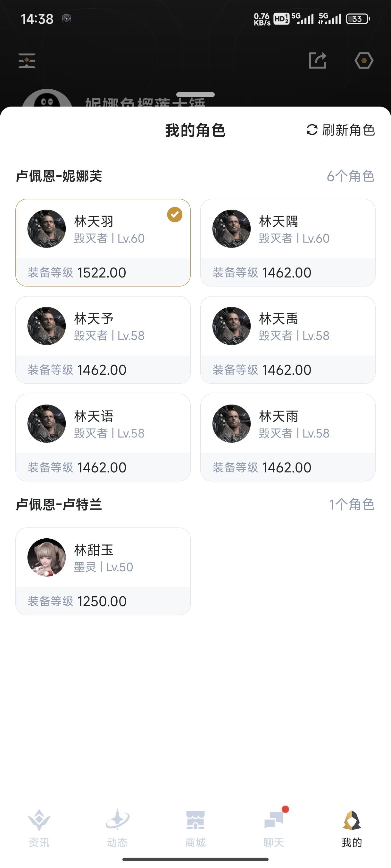Open the top-left filter menu icon
Viewport: 391px width, 868px height.
(27, 61)
